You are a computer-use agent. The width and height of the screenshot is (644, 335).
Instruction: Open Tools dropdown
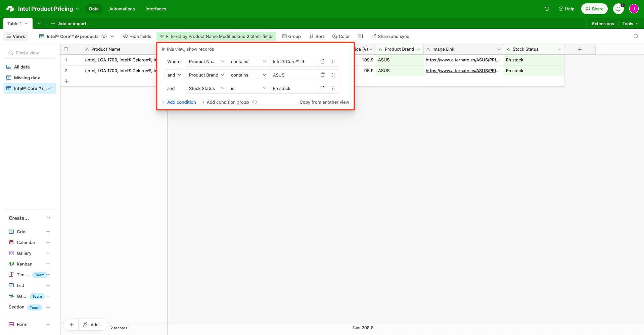[x=631, y=23]
